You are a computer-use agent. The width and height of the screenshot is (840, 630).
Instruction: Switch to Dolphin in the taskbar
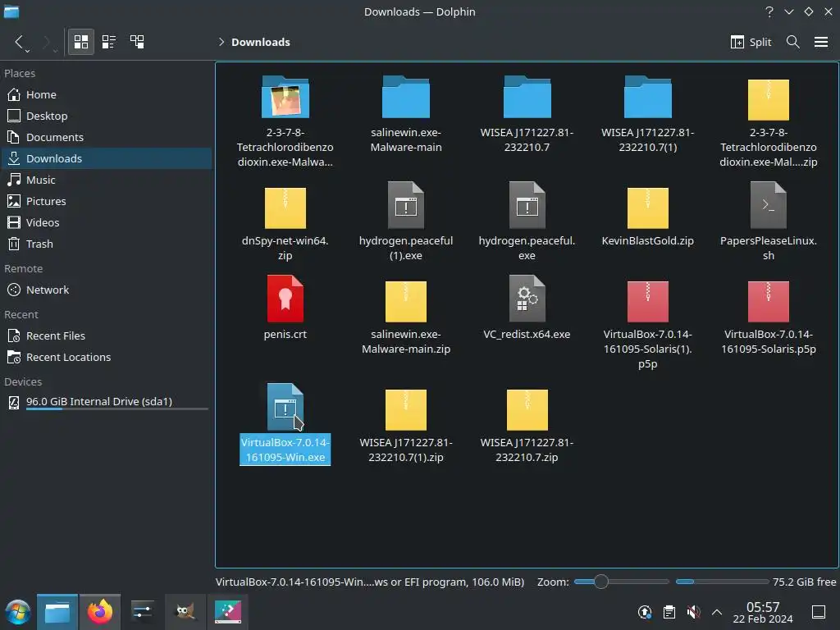(x=57, y=612)
